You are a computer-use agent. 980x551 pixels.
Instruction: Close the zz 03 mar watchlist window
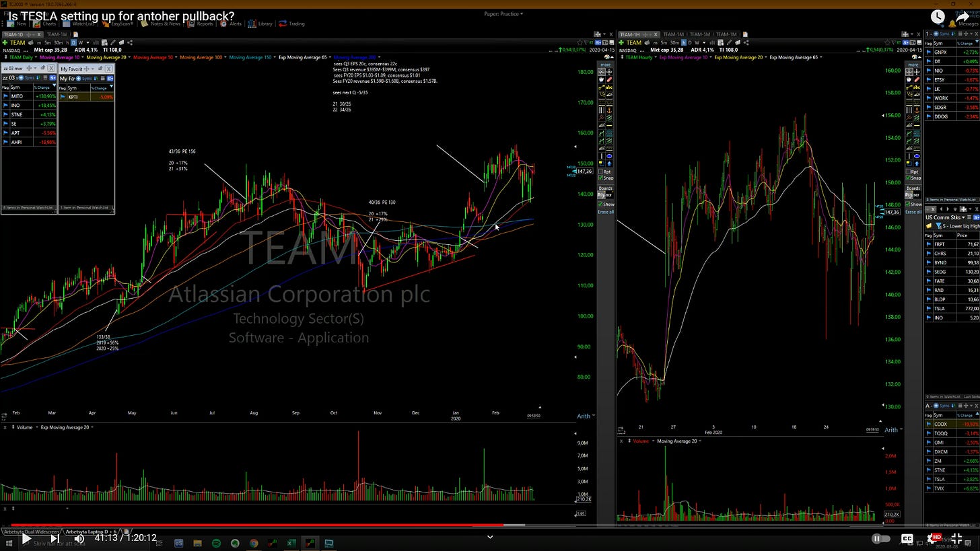click(x=53, y=69)
